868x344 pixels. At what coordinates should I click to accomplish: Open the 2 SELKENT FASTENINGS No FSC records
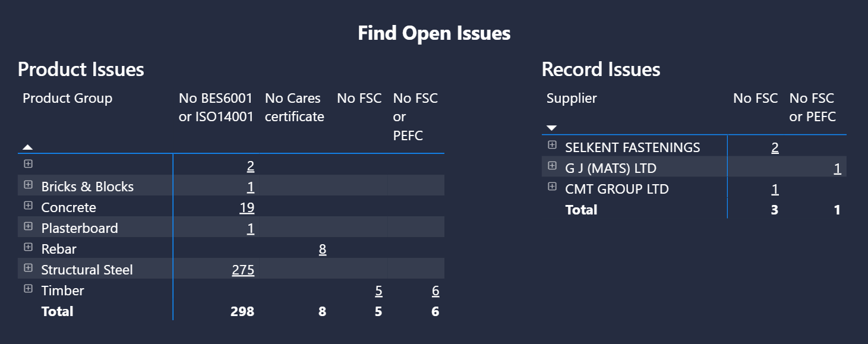pos(775,147)
